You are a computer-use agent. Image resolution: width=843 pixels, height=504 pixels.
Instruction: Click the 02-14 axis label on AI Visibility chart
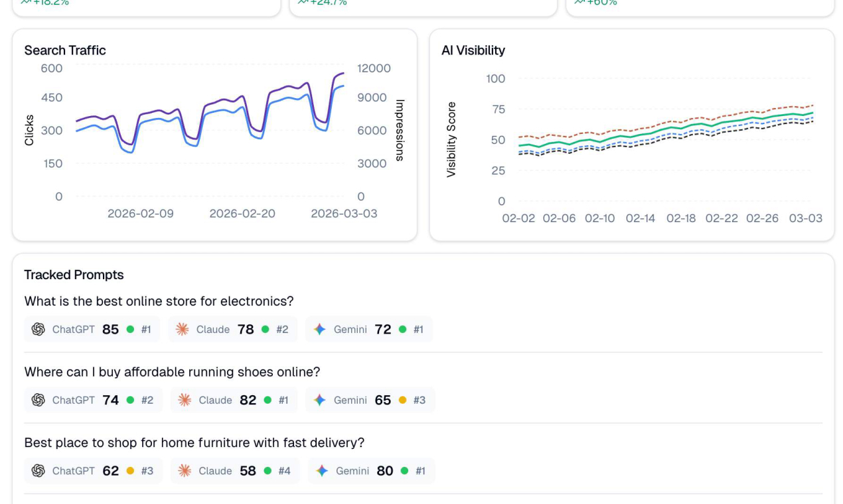(641, 218)
